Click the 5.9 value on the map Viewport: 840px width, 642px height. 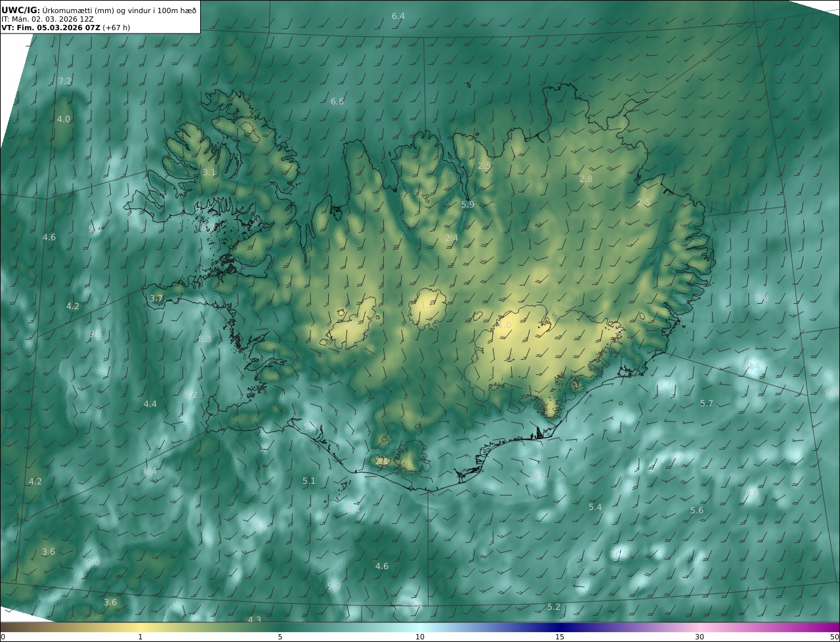(468, 204)
